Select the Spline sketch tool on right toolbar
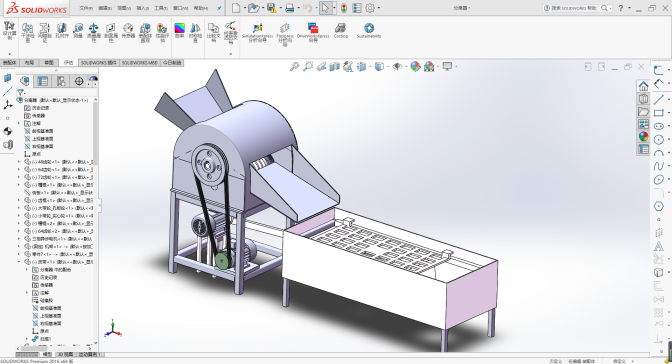This screenshot has height=364, width=672. pyautogui.click(x=659, y=166)
